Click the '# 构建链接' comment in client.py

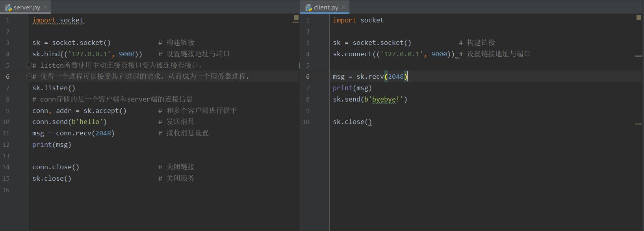tap(477, 43)
